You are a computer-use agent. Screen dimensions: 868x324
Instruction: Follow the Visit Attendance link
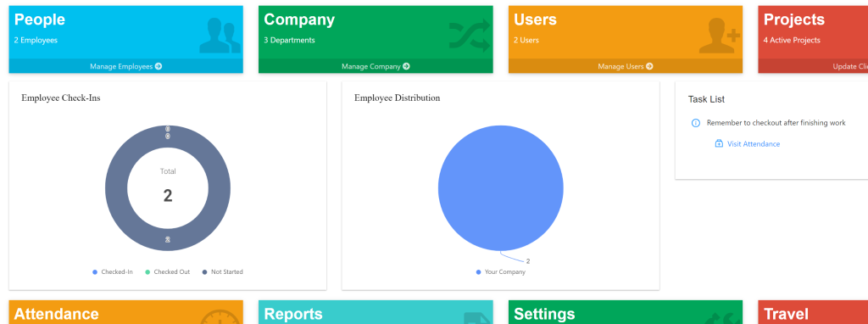click(754, 144)
